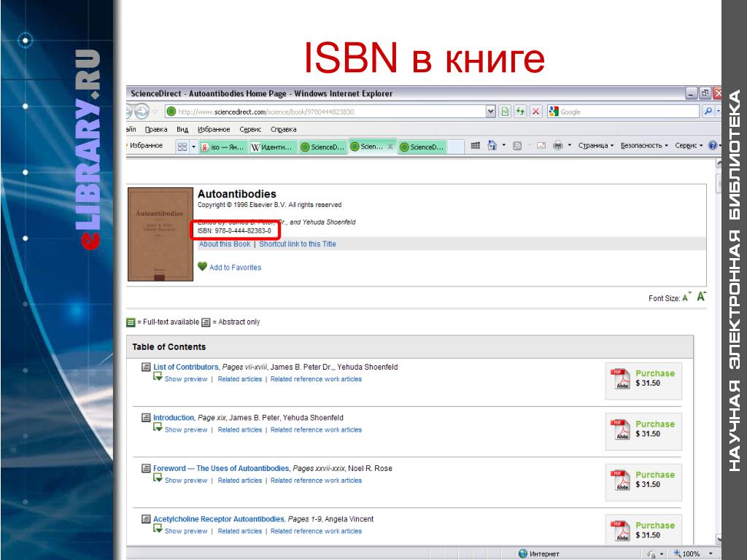Open the Страница command bar dropdown
The height and width of the screenshot is (560, 747).
[x=596, y=145]
